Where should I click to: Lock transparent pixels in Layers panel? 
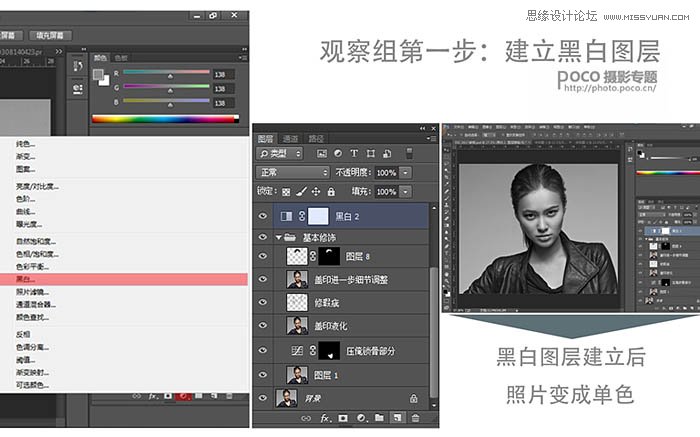(286, 192)
